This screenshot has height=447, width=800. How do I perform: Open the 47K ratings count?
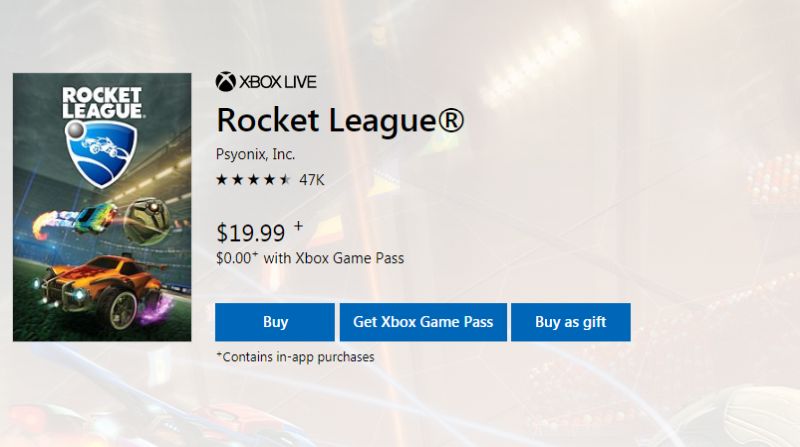[x=312, y=180]
